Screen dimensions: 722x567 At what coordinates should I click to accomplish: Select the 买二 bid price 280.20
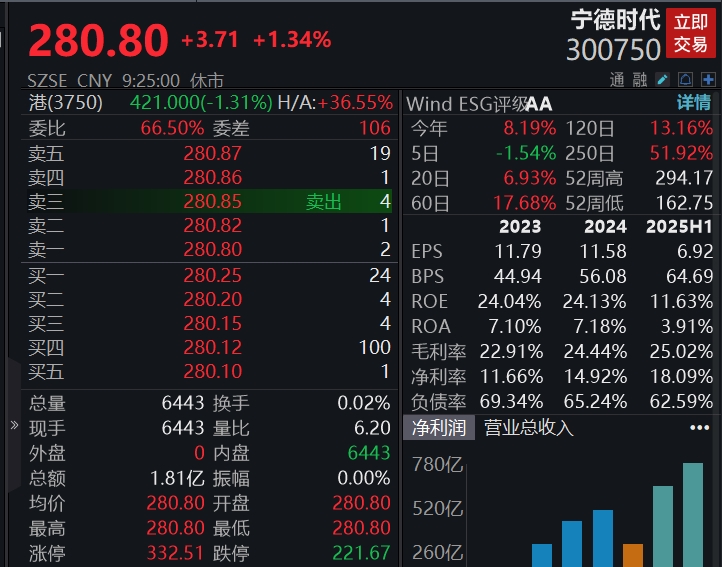tap(212, 299)
